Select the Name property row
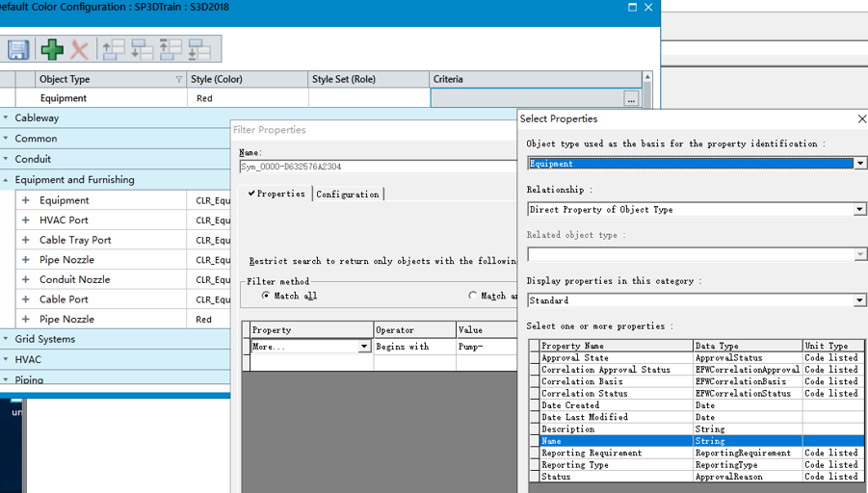Viewport: 868px width, 493px height. [697, 441]
